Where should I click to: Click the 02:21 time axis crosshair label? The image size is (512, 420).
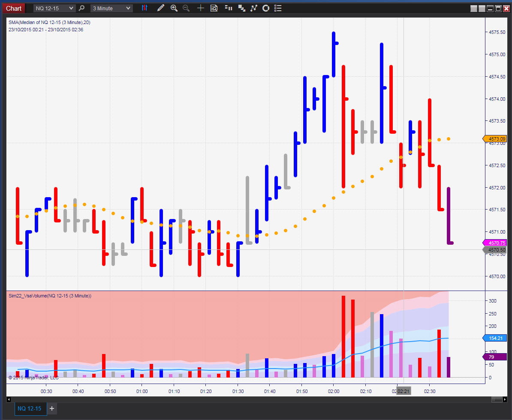coord(404,391)
